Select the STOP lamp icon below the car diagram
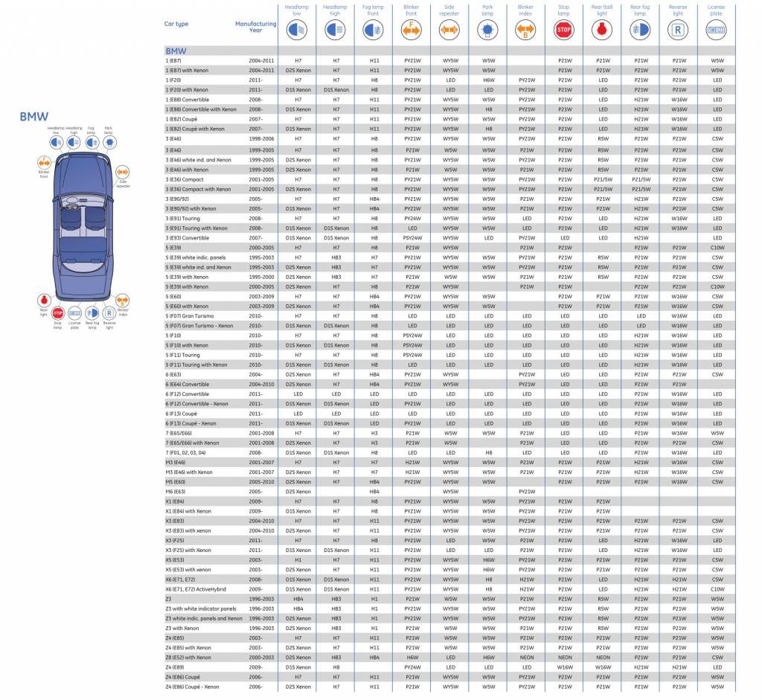762x700 pixels. pos(58,313)
